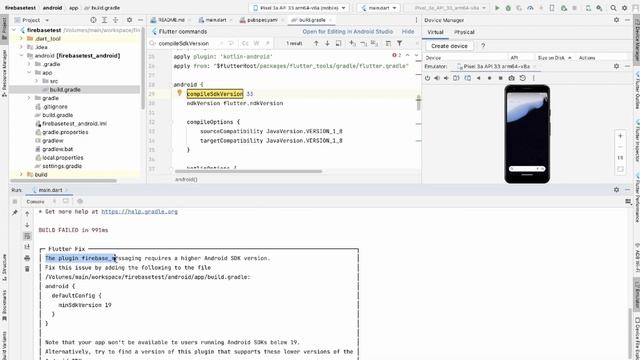Collapse app folder
The width and height of the screenshot is (640, 360).
pyautogui.click(x=29, y=73)
